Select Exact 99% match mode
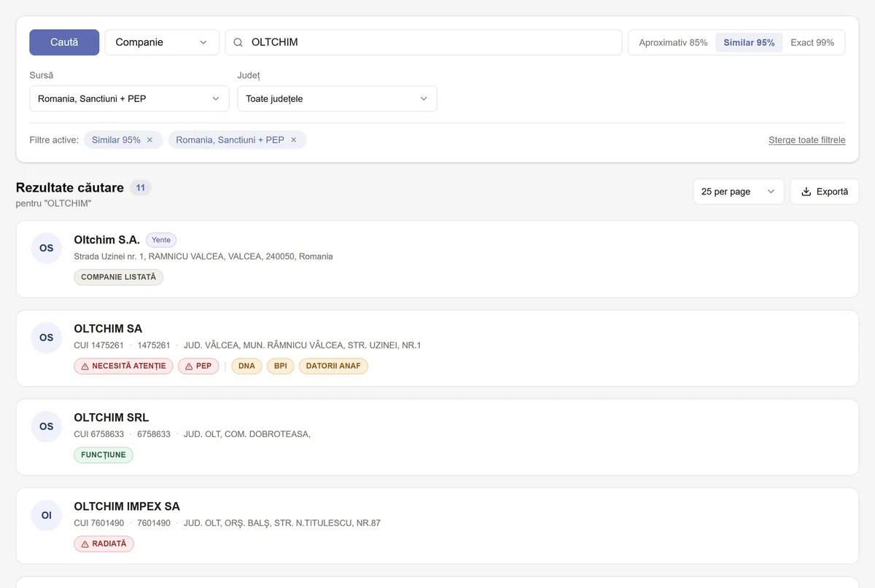This screenshot has height=588, width=875. click(x=812, y=42)
